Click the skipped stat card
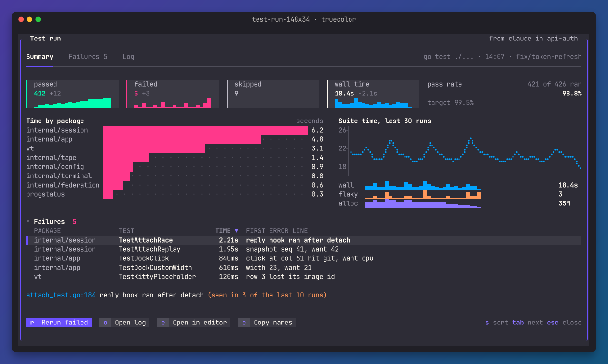This screenshot has width=608, height=364. pyautogui.click(x=273, y=94)
